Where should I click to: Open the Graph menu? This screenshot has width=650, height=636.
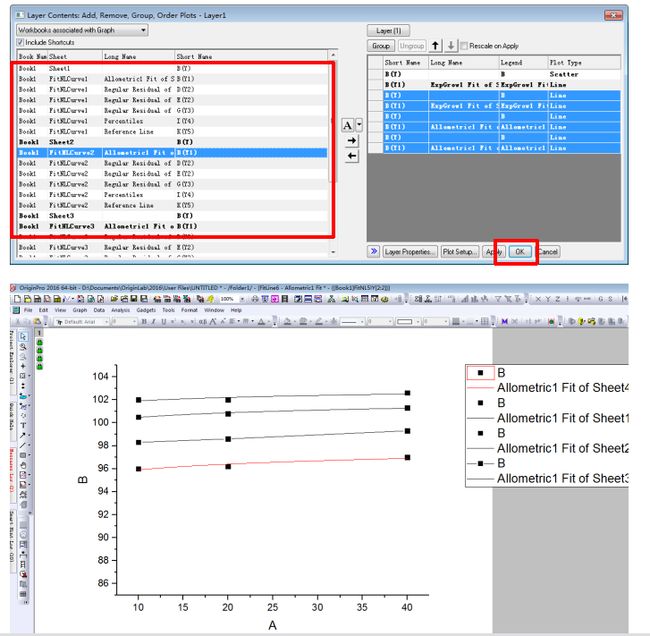[80, 310]
